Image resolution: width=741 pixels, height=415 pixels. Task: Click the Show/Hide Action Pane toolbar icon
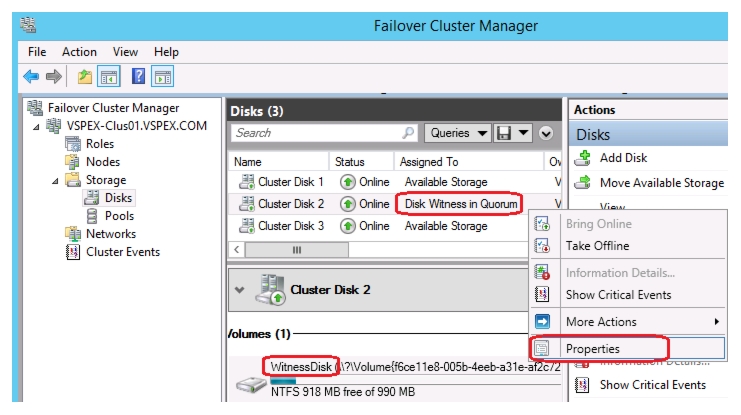point(163,77)
